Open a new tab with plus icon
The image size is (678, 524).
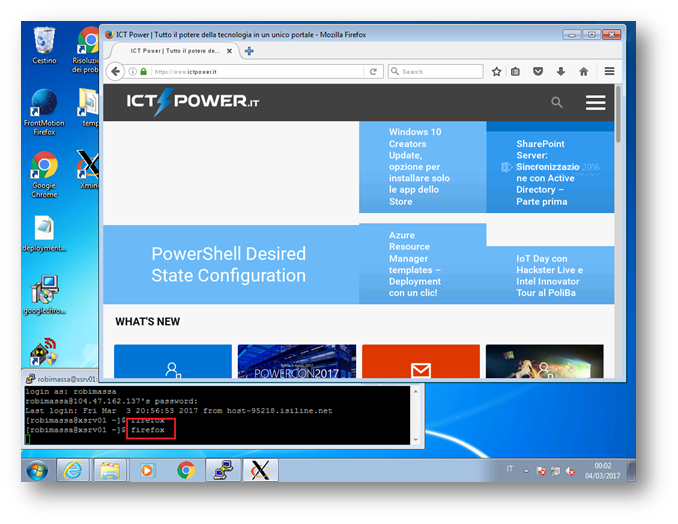(249, 51)
